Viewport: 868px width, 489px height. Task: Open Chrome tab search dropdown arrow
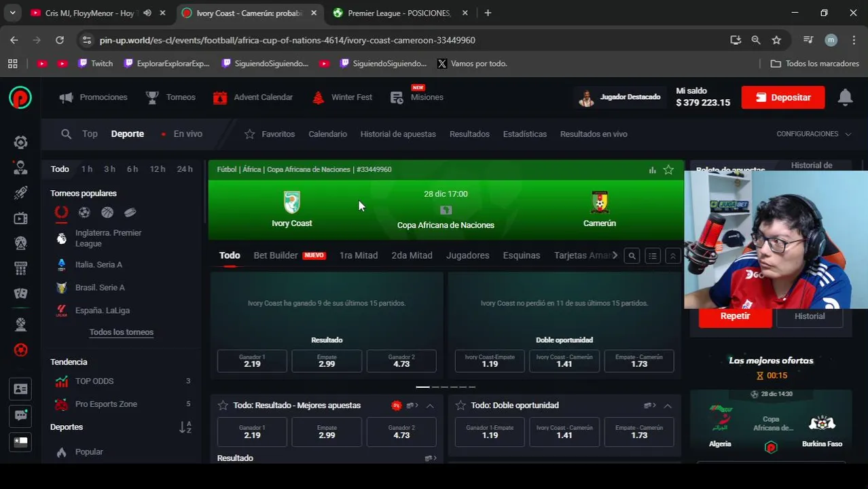[12, 13]
